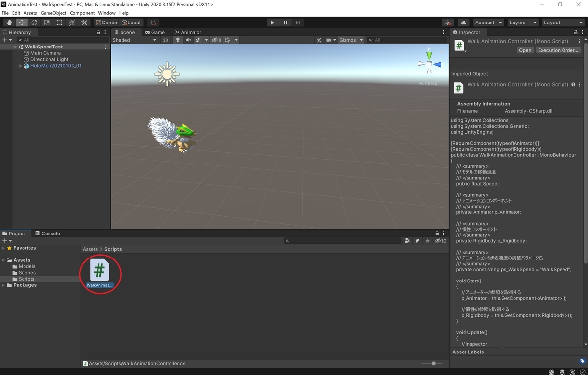Toggle pivot mode Center button

pyautogui.click(x=106, y=23)
